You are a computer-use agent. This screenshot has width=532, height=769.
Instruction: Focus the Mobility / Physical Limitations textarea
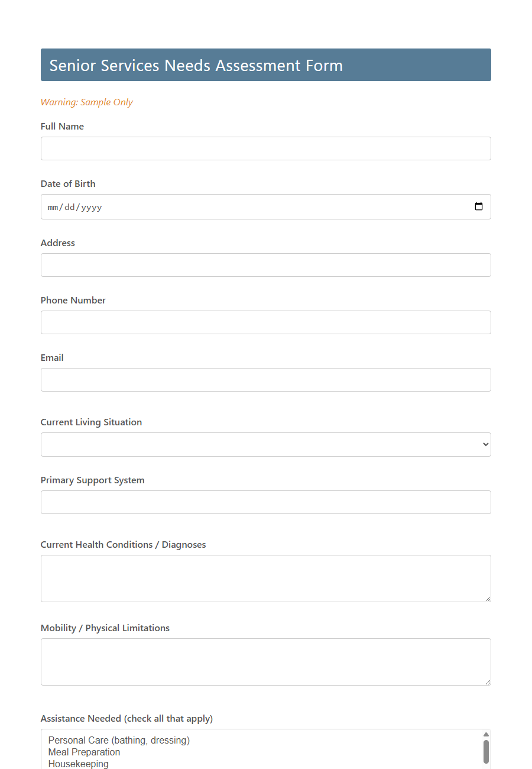pos(265,661)
